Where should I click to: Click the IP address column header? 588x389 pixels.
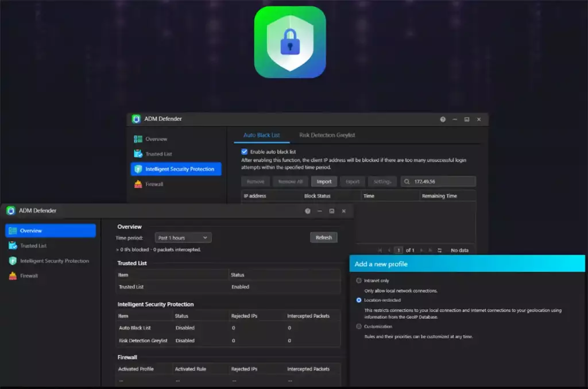(x=271, y=196)
